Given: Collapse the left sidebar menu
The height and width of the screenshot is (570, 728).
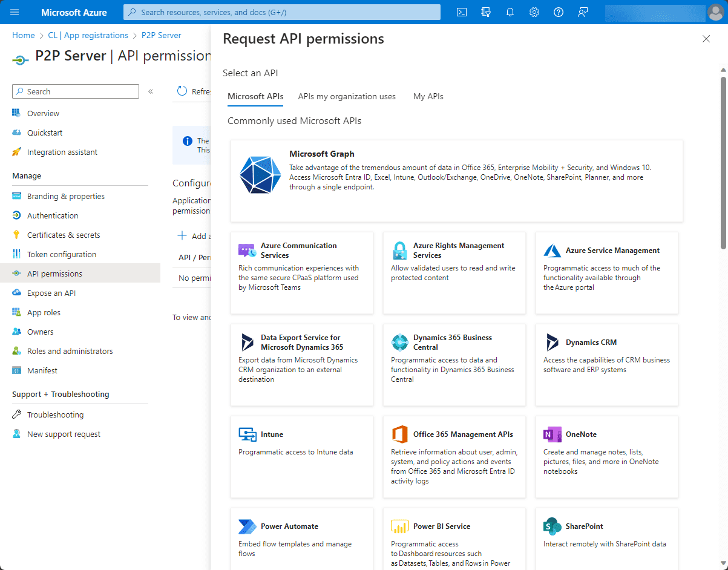Looking at the screenshot, I should pyautogui.click(x=151, y=91).
